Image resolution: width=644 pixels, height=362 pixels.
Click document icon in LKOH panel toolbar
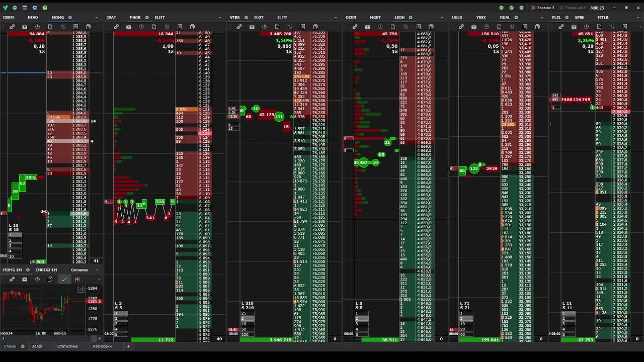(x=393, y=27)
